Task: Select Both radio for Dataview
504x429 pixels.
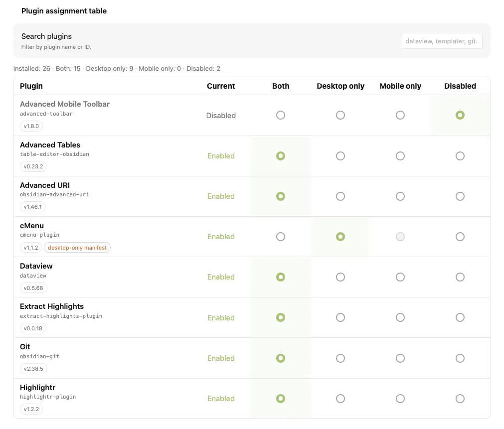Action: click(x=281, y=277)
